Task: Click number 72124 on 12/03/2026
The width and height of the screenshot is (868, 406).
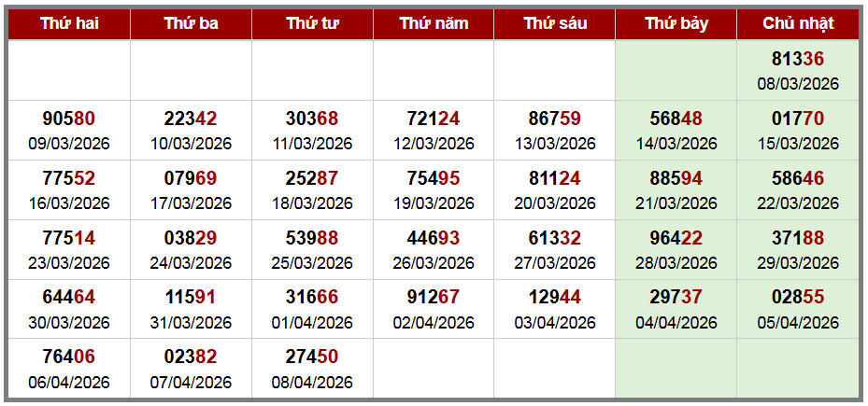Action: tap(434, 119)
